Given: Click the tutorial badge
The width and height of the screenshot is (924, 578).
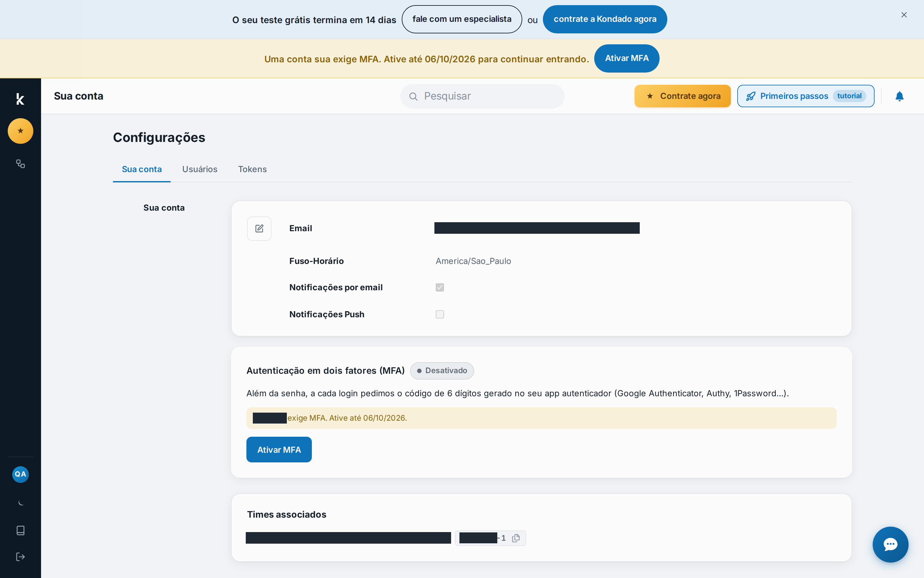Looking at the screenshot, I should pos(849,96).
